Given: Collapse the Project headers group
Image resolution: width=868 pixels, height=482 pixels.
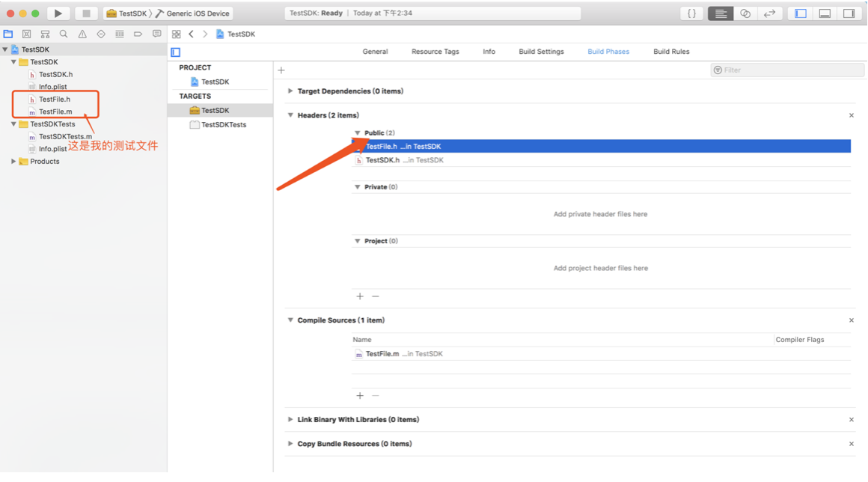Looking at the screenshot, I should pyautogui.click(x=358, y=241).
